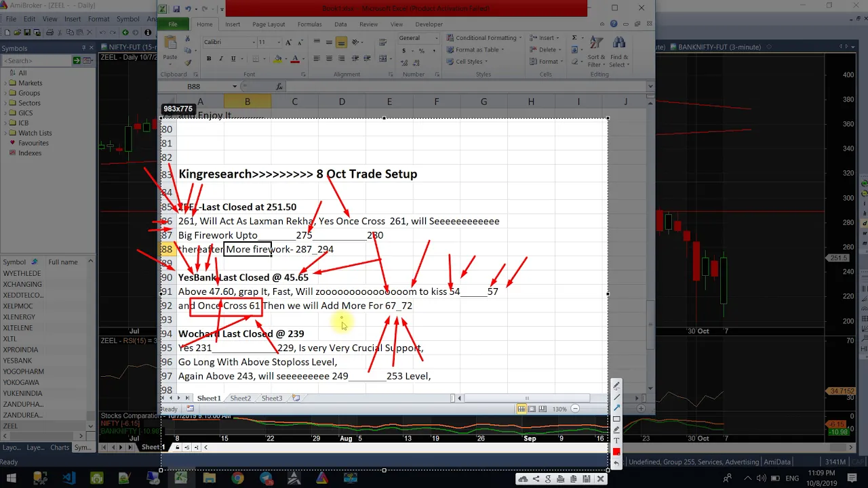868x488 pixels.
Task: Select YESBANK in the AmiBroker symbol list
Action: (x=17, y=361)
